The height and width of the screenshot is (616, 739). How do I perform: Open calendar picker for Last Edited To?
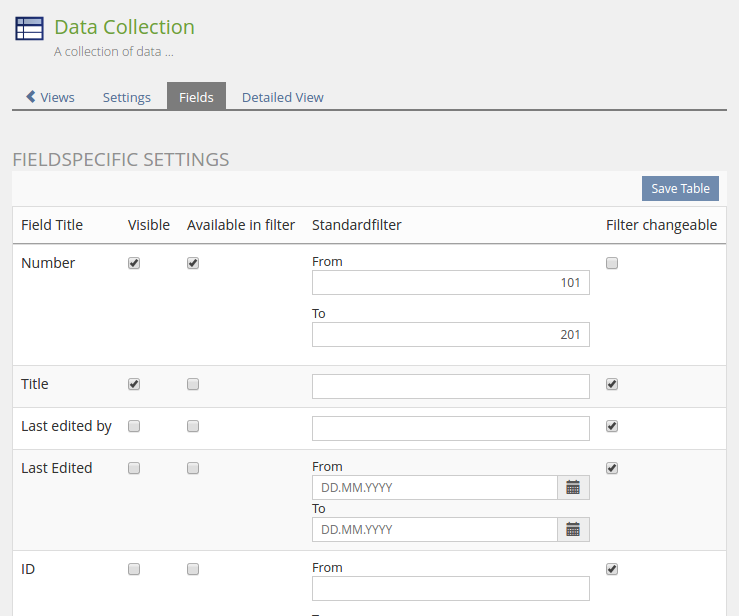(573, 529)
